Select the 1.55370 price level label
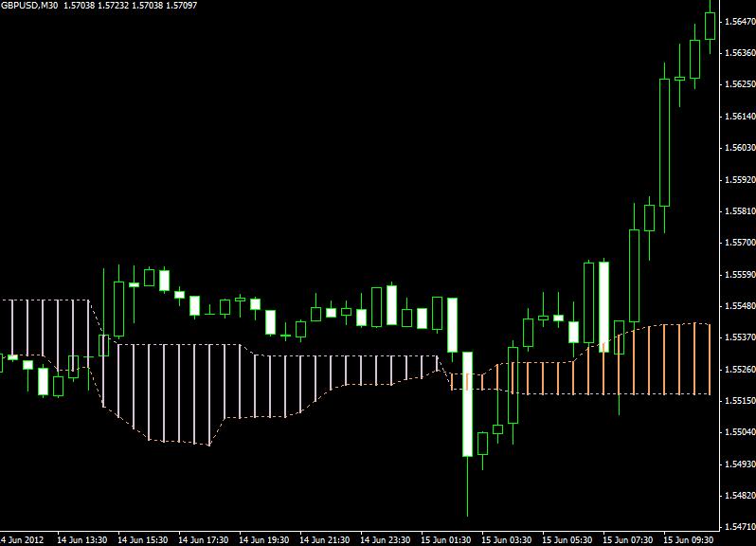 (x=740, y=337)
